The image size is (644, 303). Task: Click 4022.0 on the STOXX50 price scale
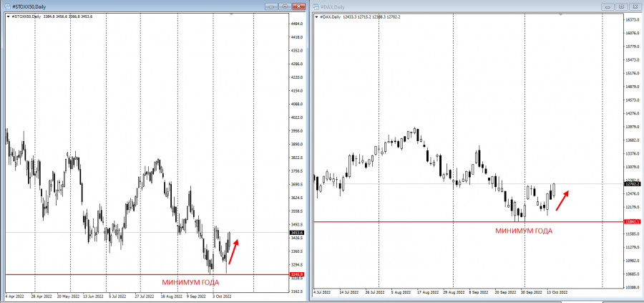tap(296, 117)
